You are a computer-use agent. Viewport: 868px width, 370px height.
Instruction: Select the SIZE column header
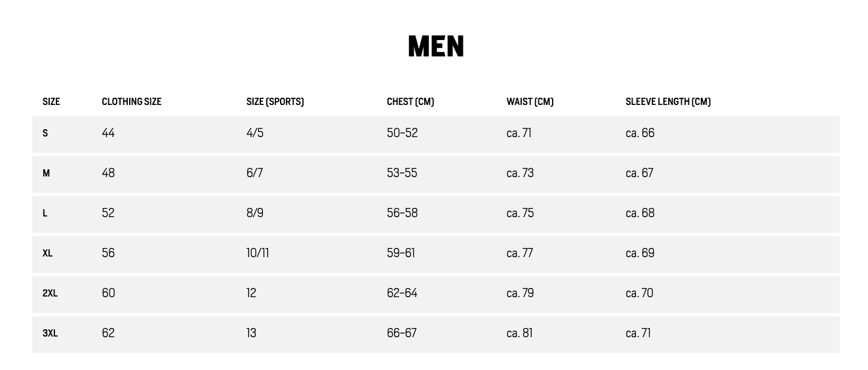51,102
